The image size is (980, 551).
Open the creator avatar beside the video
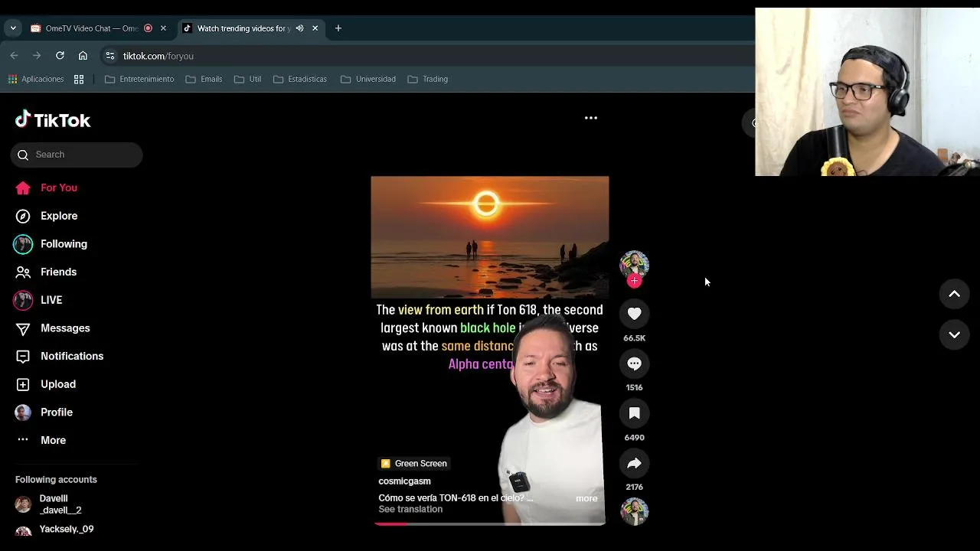click(x=634, y=264)
